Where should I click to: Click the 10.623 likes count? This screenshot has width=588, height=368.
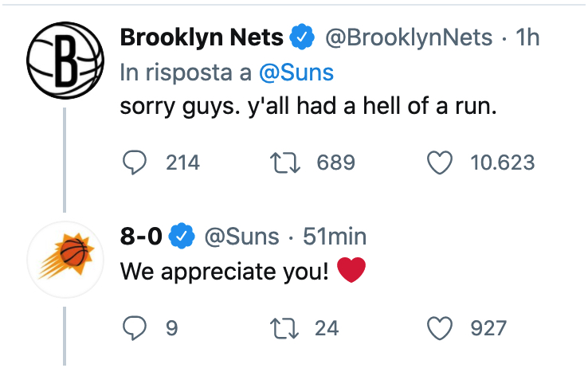tap(503, 162)
